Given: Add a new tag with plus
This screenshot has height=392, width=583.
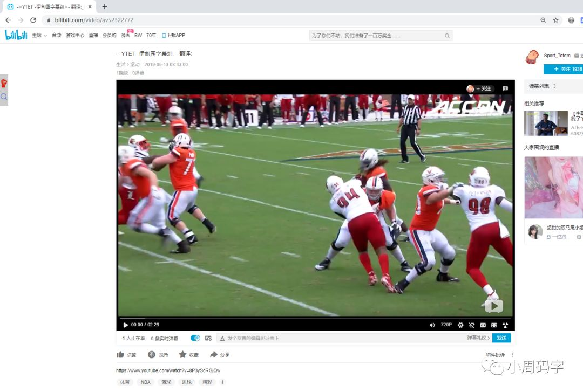Looking at the screenshot, I should [222, 382].
